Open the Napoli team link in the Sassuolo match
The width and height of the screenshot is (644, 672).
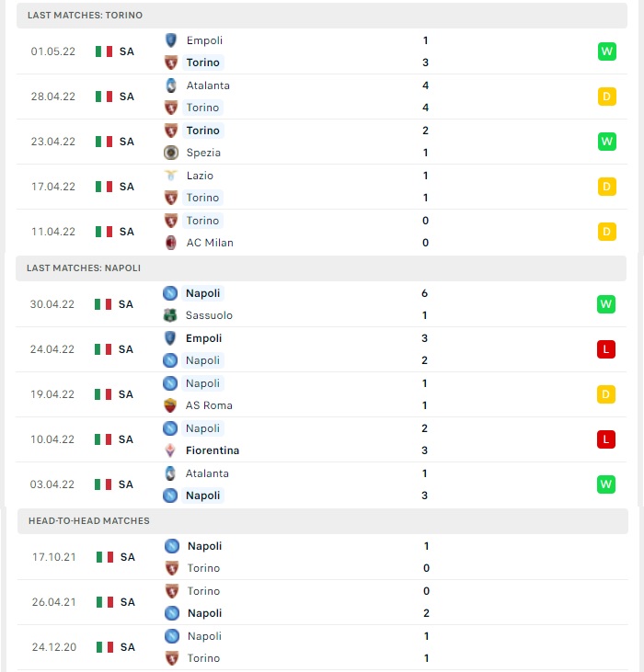pyautogui.click(x=202, y=293)
